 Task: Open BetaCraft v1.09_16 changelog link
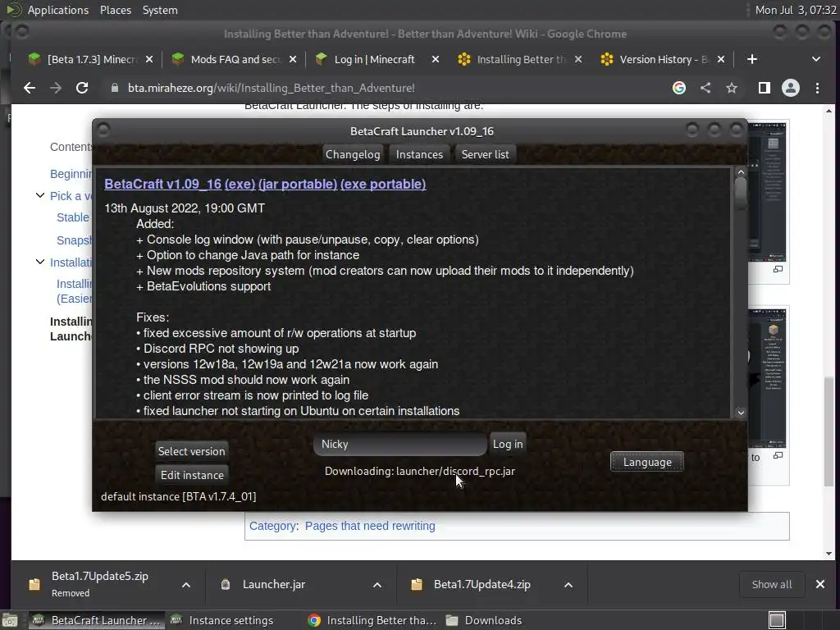(163, 184)
